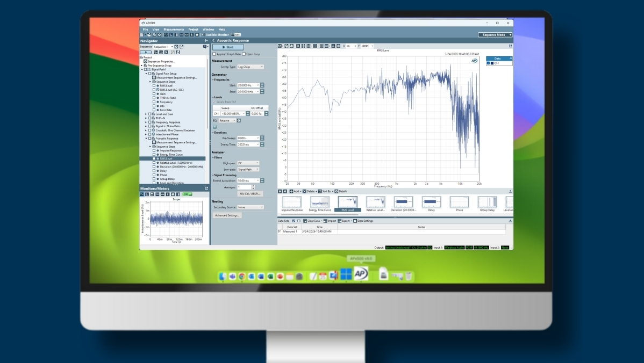
Task: Select the FFT meter icon in Monitors/Meters toolbar
Action: (x=147, y=194)
